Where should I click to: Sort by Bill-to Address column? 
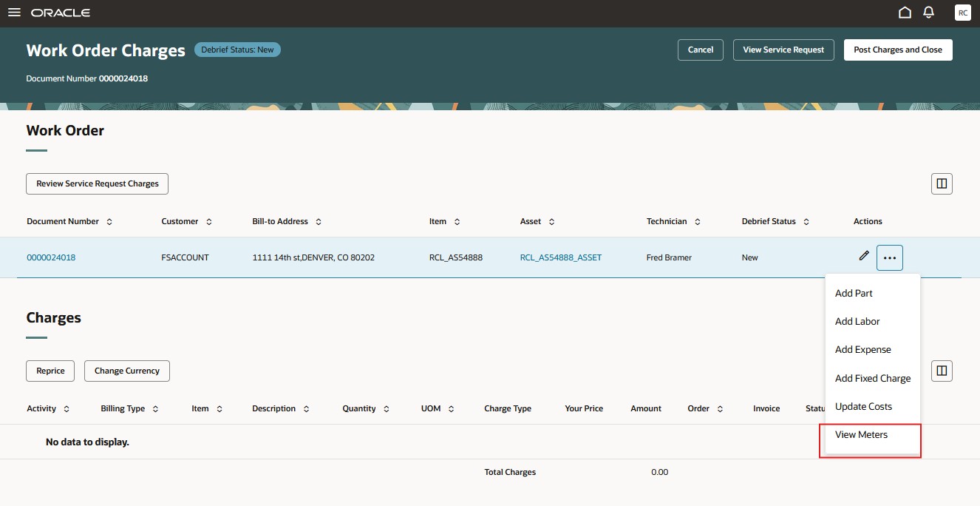pos(318,221)
